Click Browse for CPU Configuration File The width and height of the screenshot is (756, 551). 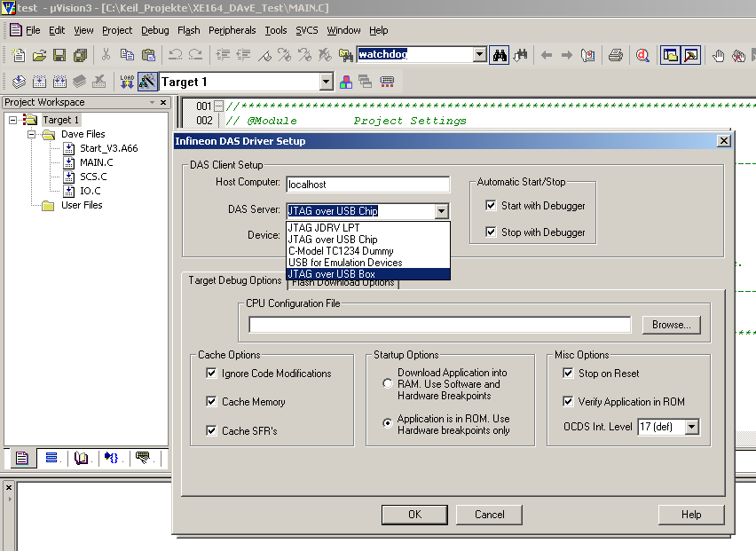pyautogui.click(x=671, y=325)
